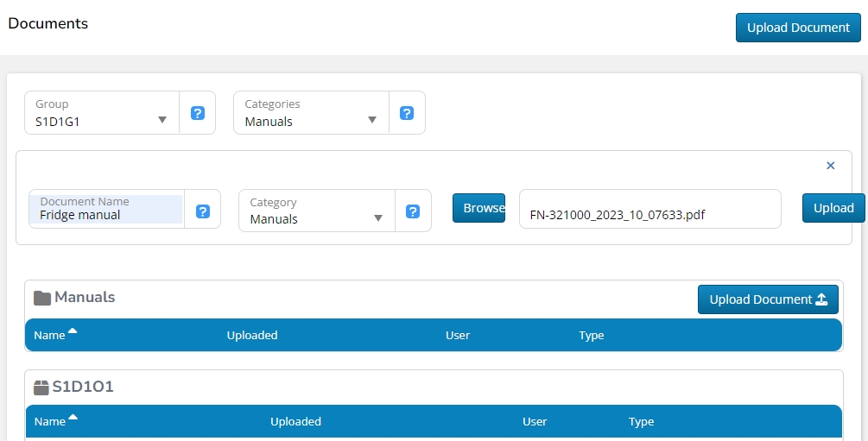868x441 pixels.
Task: Sort S1D1O1 table by Type column
Action: 641,422
